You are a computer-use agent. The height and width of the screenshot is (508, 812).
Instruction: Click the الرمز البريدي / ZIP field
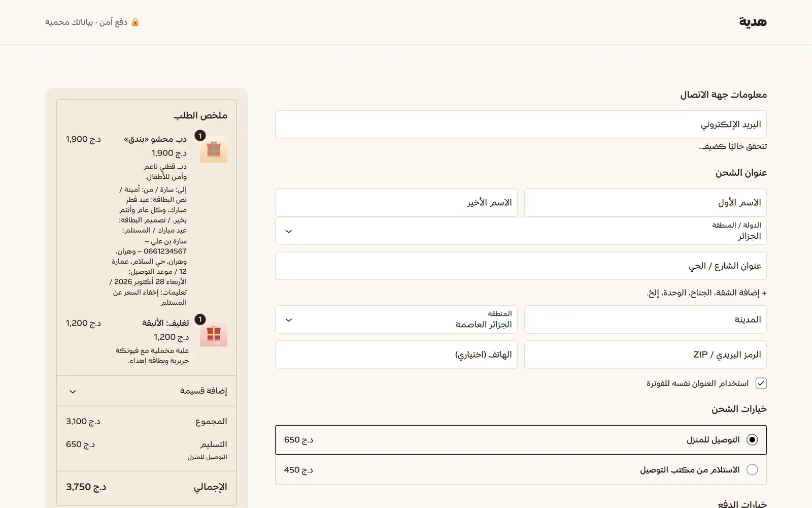click(x=646, y=355)
